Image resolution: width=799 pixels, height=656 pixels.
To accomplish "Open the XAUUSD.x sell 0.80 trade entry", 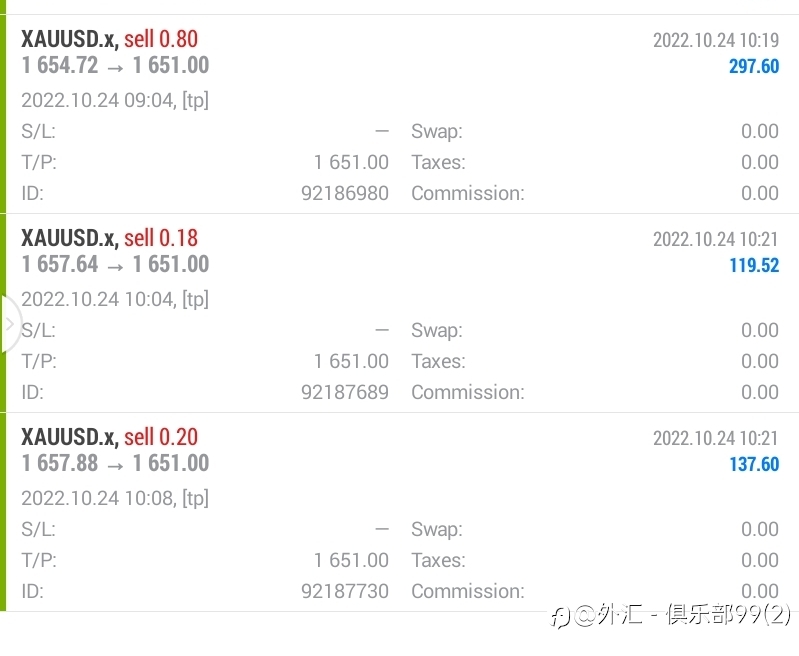I will (x=400, y=114).
